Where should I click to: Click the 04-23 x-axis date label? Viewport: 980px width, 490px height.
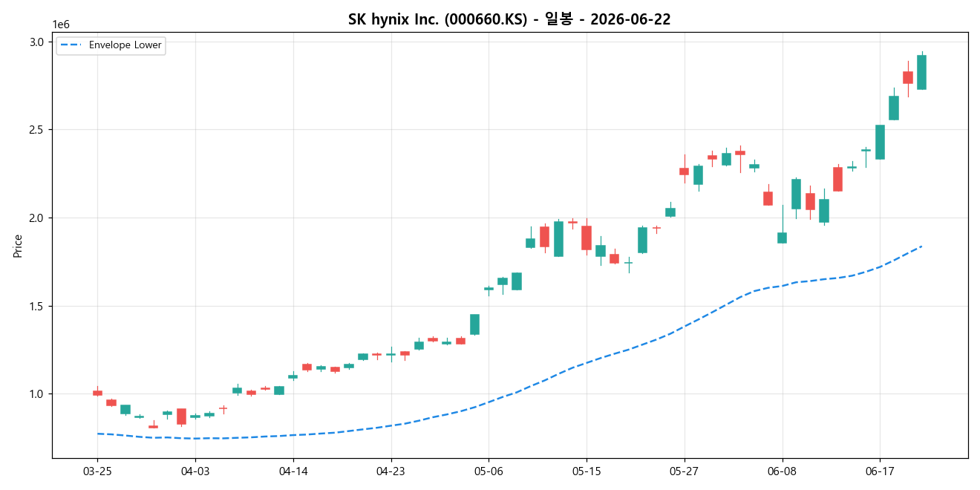[391, 471]
